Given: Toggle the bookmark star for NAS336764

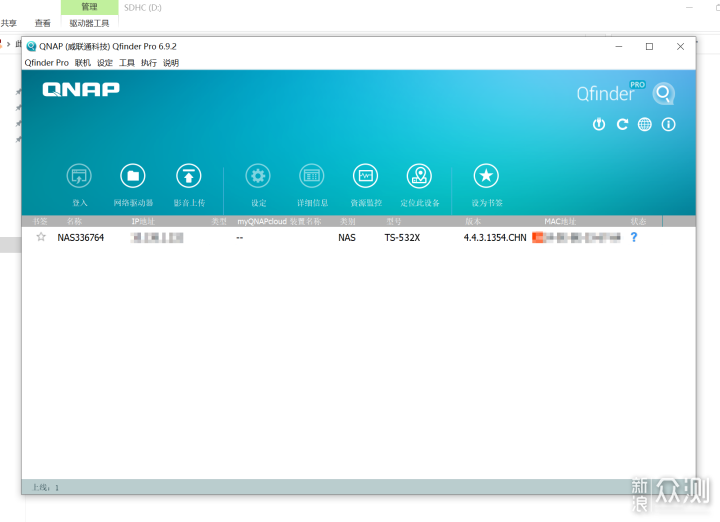Looking at the screenshot, I should (x=41, y=237).
